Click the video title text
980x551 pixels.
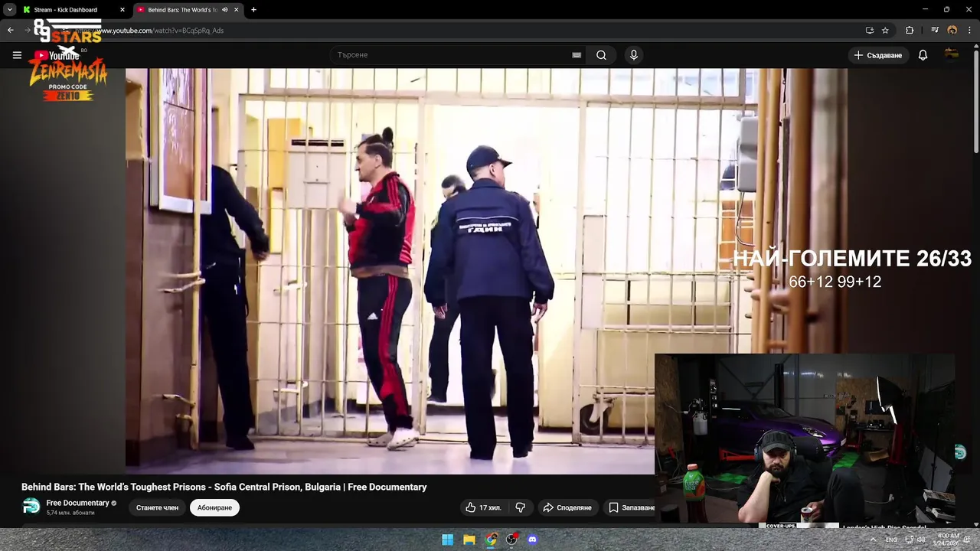(224, 487)
